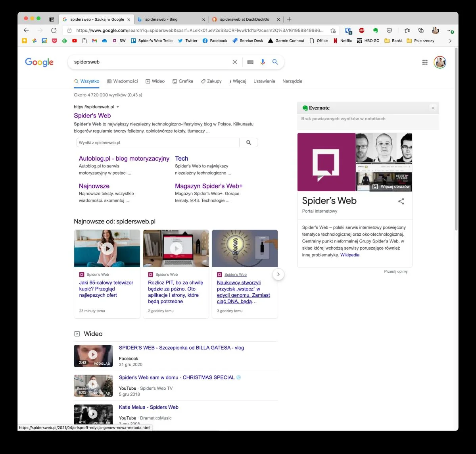Viewport: 476px width, 454px height.
Task: Click into the Wyniki z spidersweb.pl field
Action: tap(158, 142)
